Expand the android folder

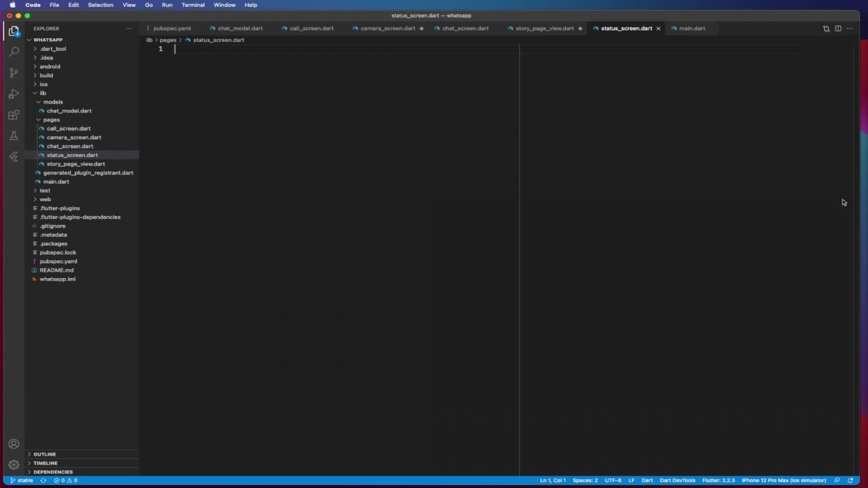click(50, 66)
